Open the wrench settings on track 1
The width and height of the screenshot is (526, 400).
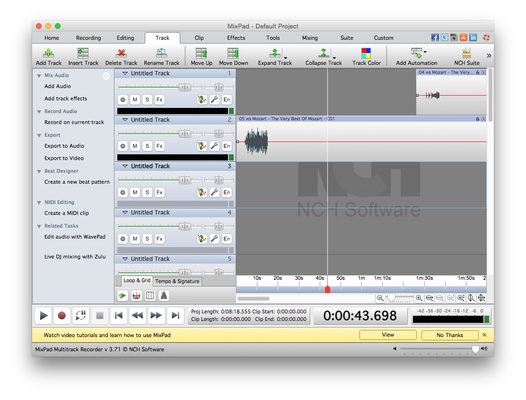pos(214,100)
